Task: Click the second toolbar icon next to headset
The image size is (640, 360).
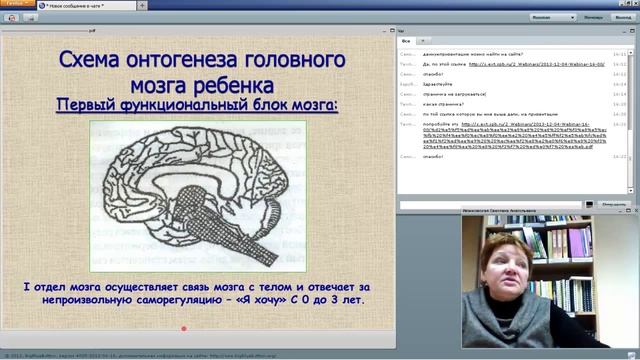Action: point(30,18)
